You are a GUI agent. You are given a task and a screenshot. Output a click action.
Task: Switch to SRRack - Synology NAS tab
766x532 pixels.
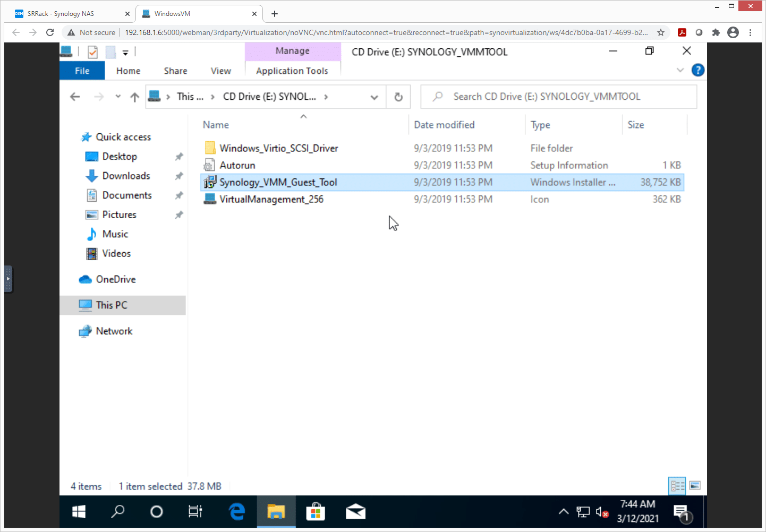click(73, 14)
